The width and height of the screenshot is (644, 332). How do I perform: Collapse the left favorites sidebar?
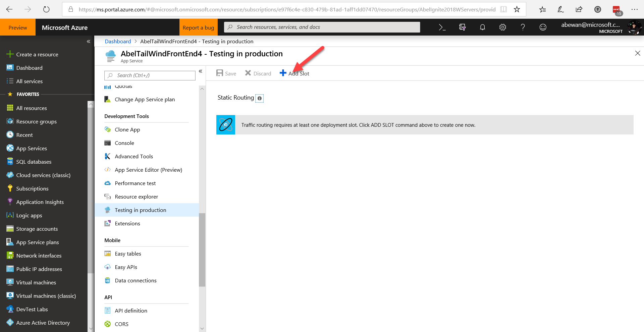coord(89,41)
